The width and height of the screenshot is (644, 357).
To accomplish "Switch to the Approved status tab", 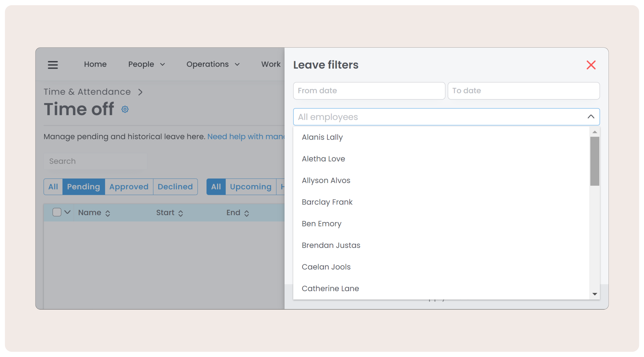I will click(x=129, y=187).
